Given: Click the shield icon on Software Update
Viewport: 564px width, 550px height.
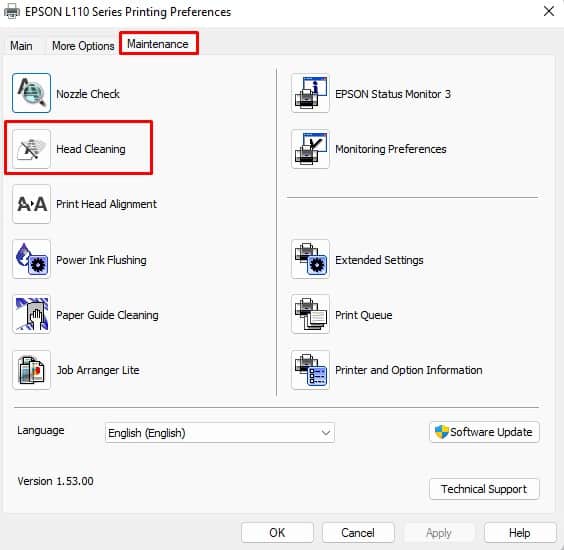Looking at the screenshot, I should (441, 432).
